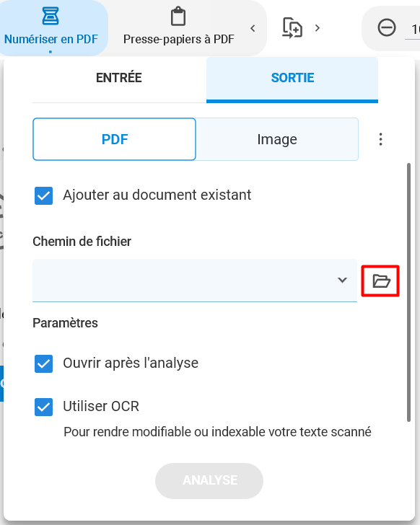Viewport: 420px width, 525px height.
Task: Click the zoom out minus icon
Action: click(387, 27)
